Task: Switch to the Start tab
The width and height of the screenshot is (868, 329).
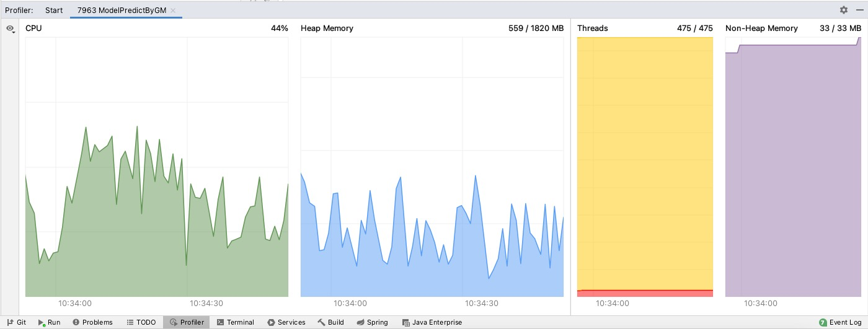Action: point(54,11)
